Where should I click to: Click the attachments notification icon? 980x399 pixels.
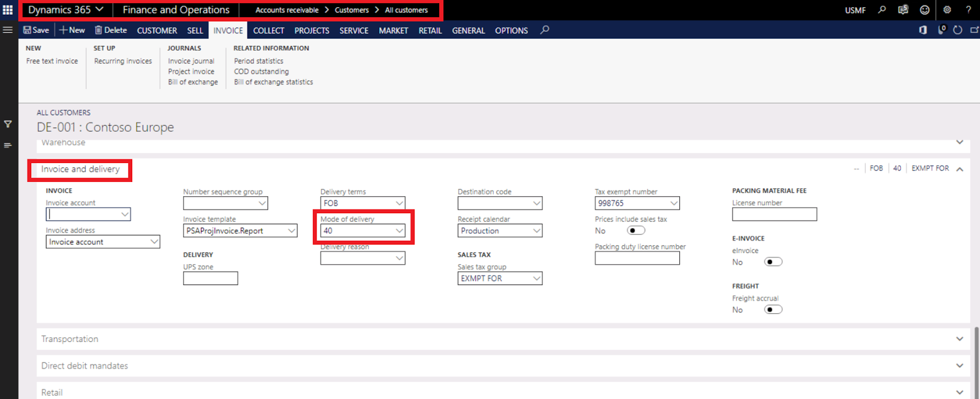pyautogui.click(x=942, y=29)
